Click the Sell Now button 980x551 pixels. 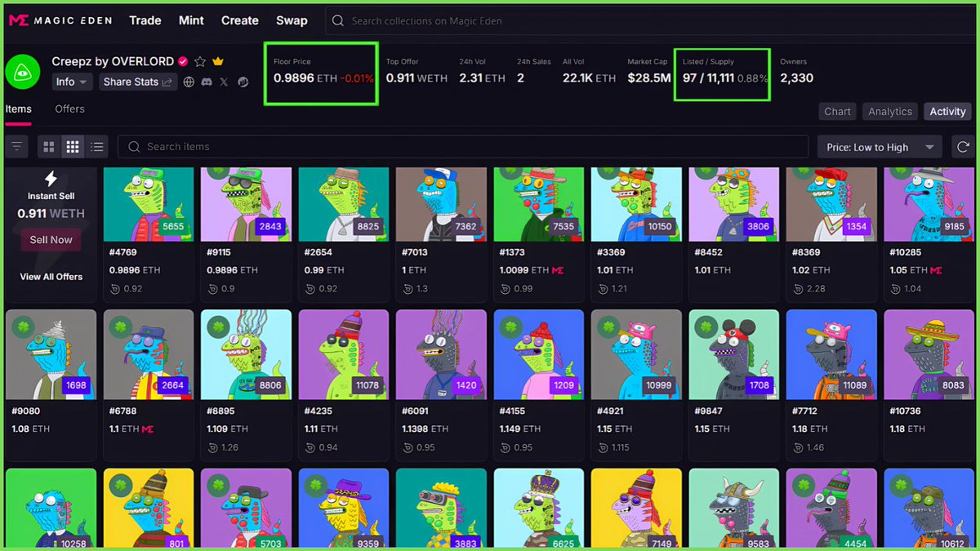coord(51,240)
